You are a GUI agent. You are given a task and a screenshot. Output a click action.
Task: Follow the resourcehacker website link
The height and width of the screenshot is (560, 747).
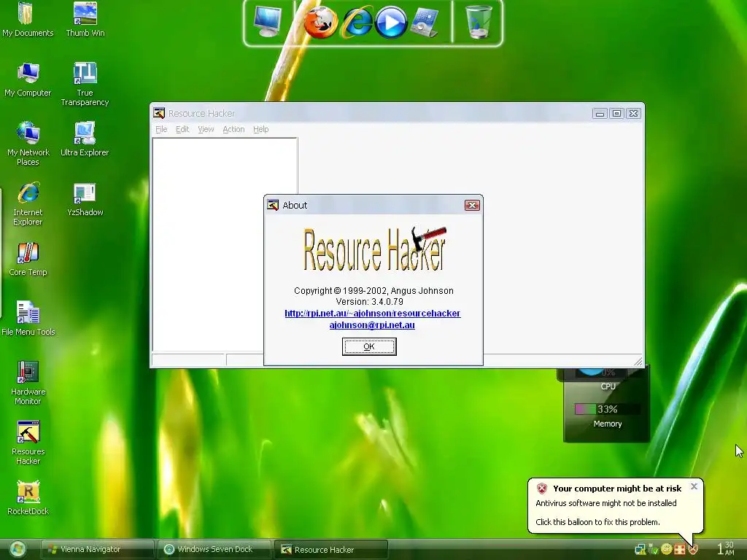click(373, 314)
